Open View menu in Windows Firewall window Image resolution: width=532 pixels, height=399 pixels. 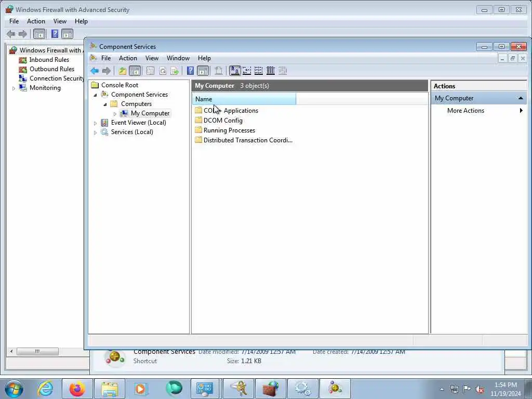60,21
